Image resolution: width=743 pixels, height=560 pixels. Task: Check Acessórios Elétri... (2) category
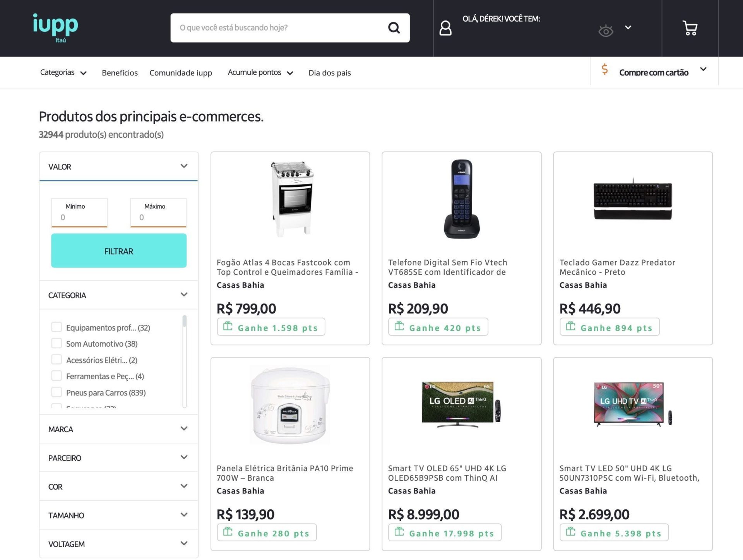(x=56, y=360)
